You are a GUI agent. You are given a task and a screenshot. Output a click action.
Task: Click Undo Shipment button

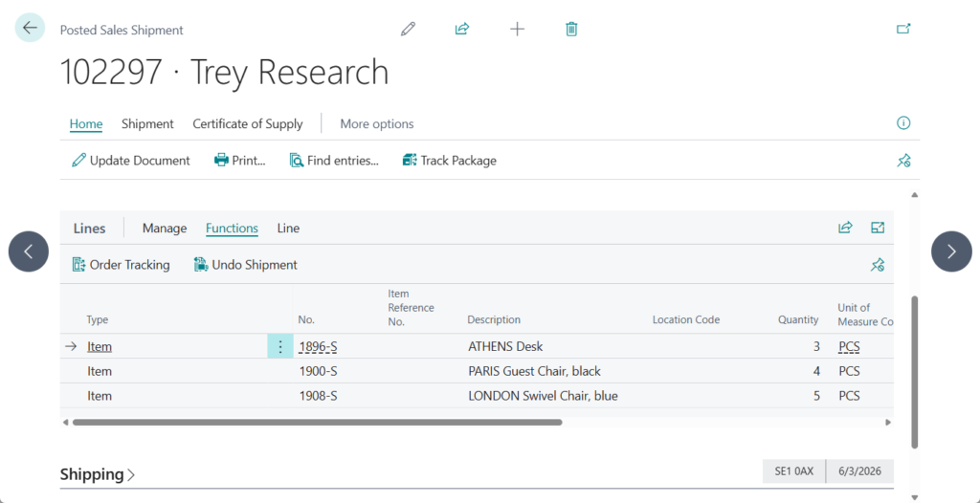246,265
